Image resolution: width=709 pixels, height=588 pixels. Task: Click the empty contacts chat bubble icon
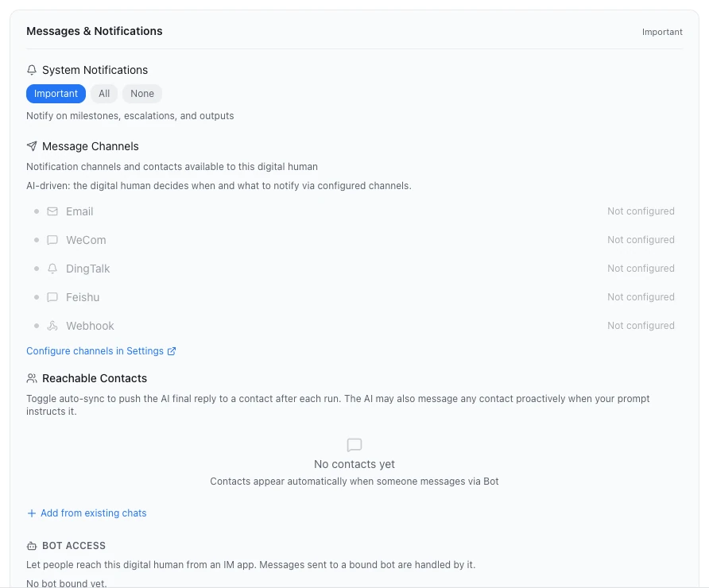(x=354, y=445)
